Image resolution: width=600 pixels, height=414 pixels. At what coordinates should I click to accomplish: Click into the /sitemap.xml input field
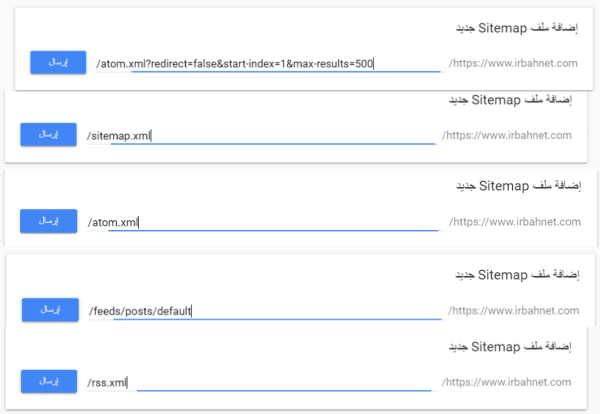click(x=261, y=135)
